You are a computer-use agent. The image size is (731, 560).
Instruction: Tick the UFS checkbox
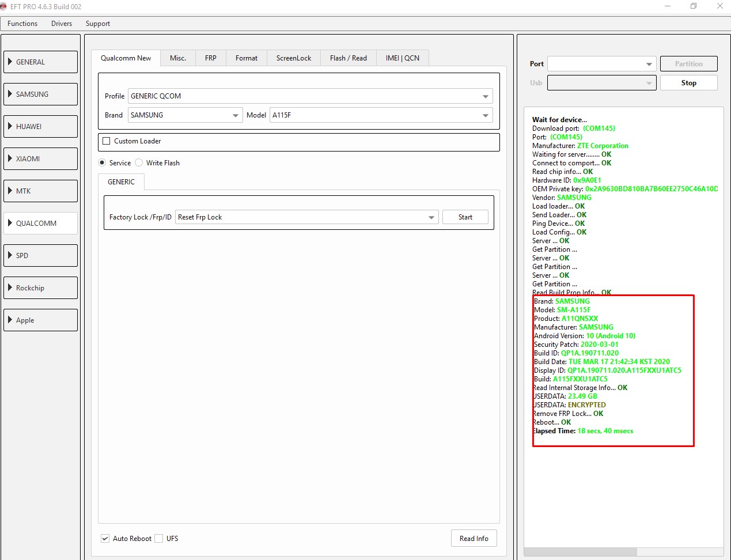[159, 539]
